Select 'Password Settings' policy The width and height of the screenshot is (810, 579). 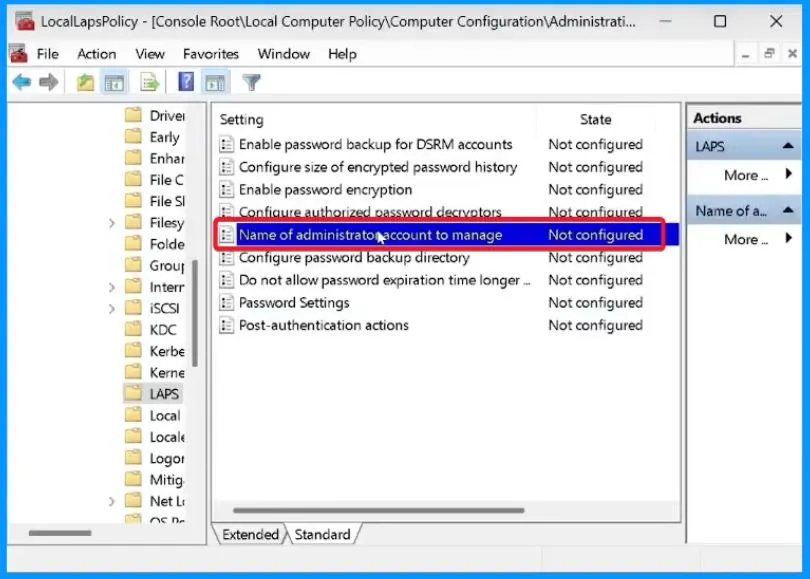[294, 302]
